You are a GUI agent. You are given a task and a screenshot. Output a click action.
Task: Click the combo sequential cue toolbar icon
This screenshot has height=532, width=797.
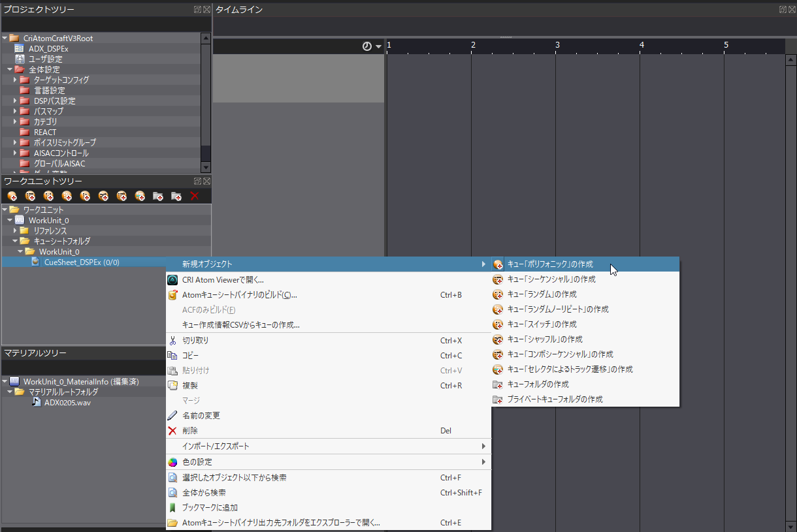(x=122, y=196)
